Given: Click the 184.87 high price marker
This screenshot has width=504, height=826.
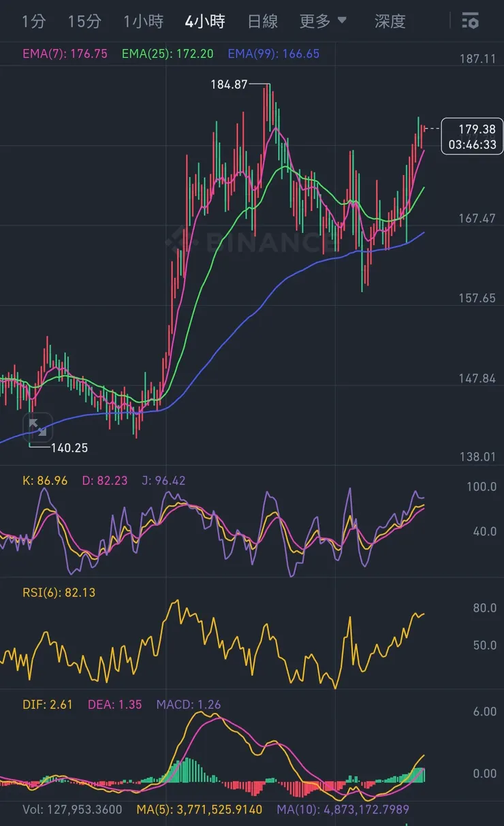Looking at the screenshot, I should [x=229, y=84].
